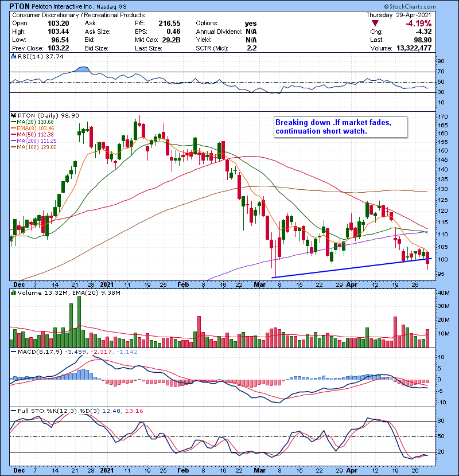The image size is (459, 476).
Task: Click the volume bars icon beside Volume label
Action: pos(13,292)
